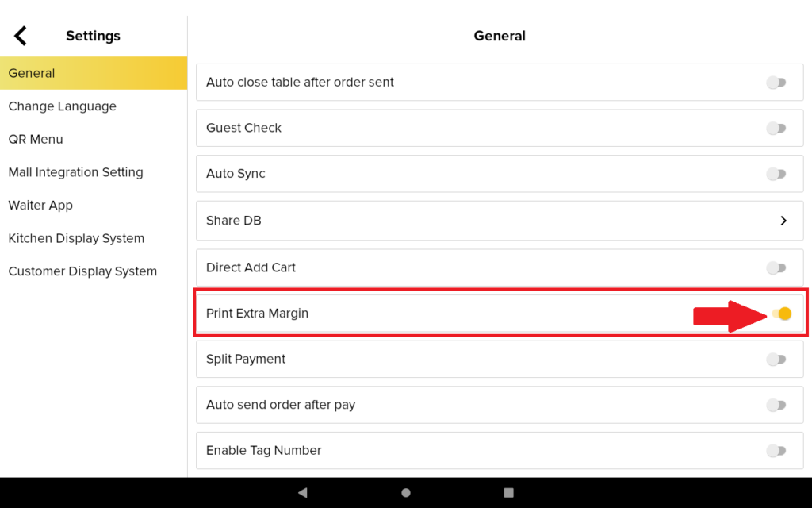Turn on Enable Tag Number switch

(776, 451)
